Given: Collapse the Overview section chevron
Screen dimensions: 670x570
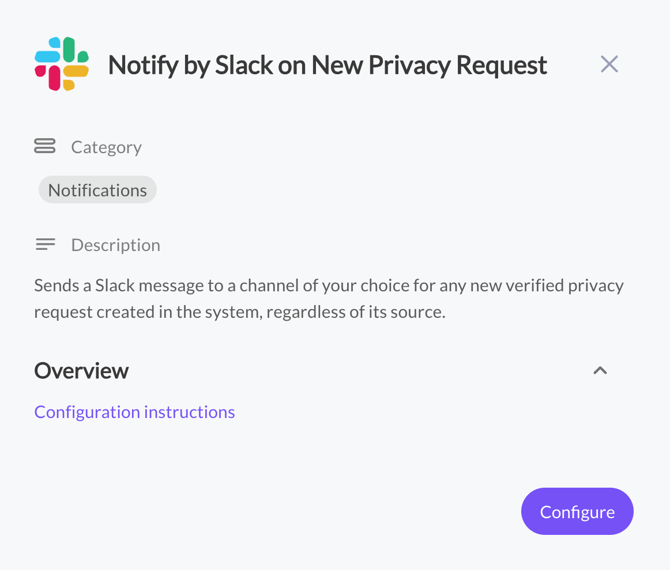Looking at the screenshot, I should pyautogui.click(x=600, y=371).
